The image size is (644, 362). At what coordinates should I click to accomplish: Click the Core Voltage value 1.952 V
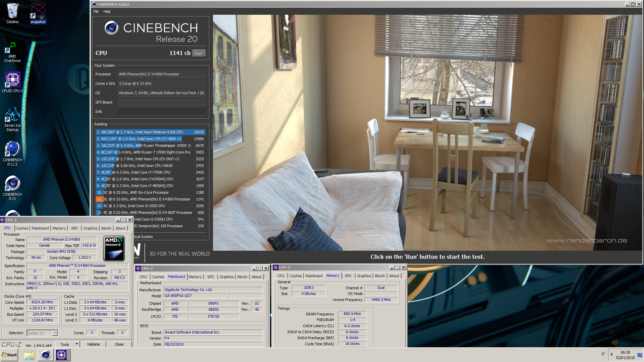click(x=85, y=257)
